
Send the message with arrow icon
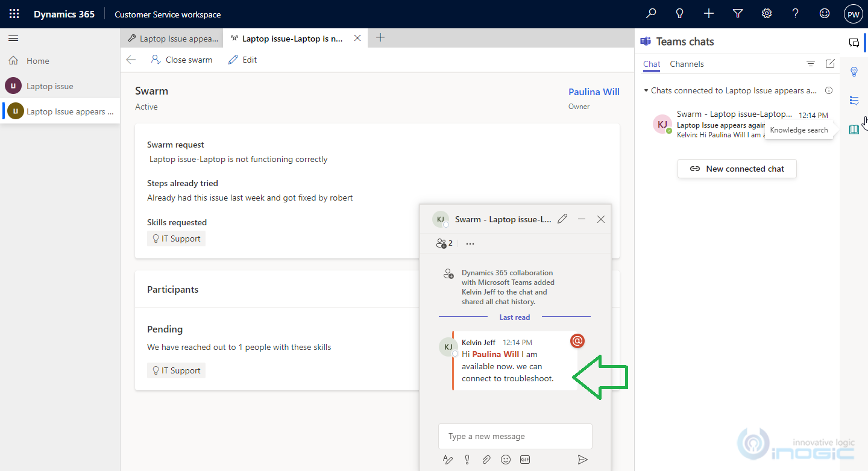point(582,460)
